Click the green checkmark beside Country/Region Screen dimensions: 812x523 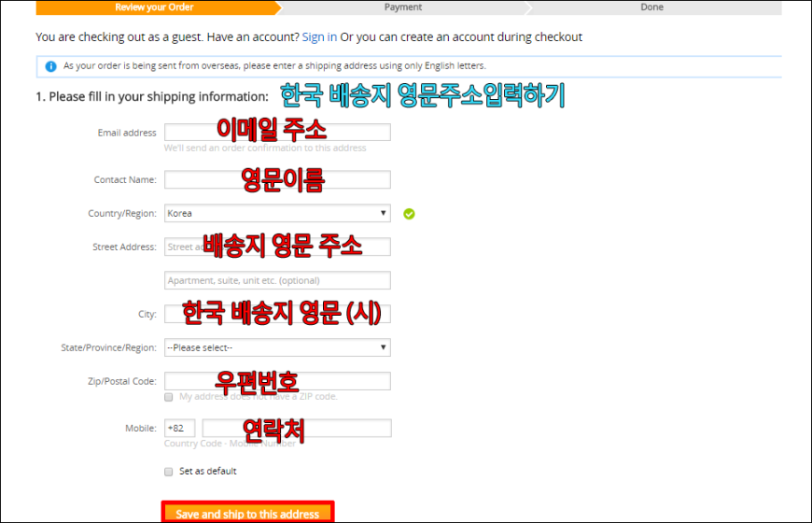[x=409, y=214]
